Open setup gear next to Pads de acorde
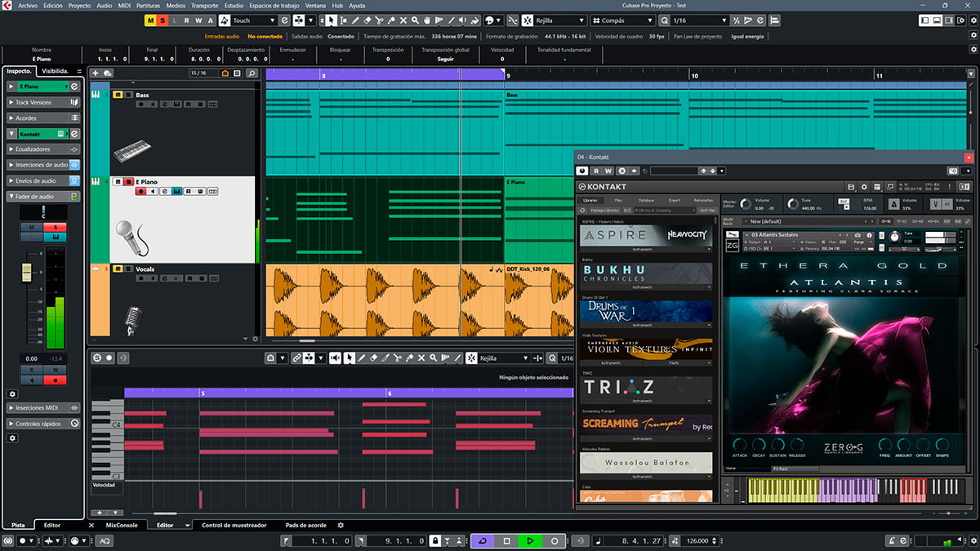The width and height of the screenshot is (980, 551). [x=341, y=526]
